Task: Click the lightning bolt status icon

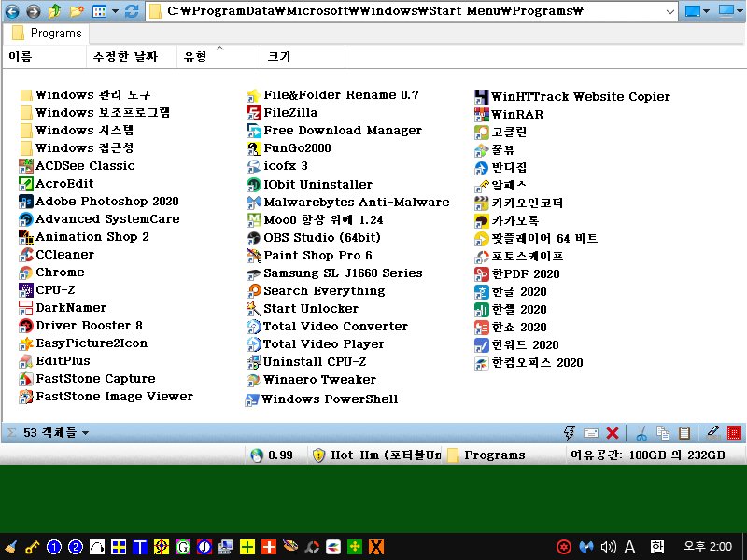Action: [570, 433]
